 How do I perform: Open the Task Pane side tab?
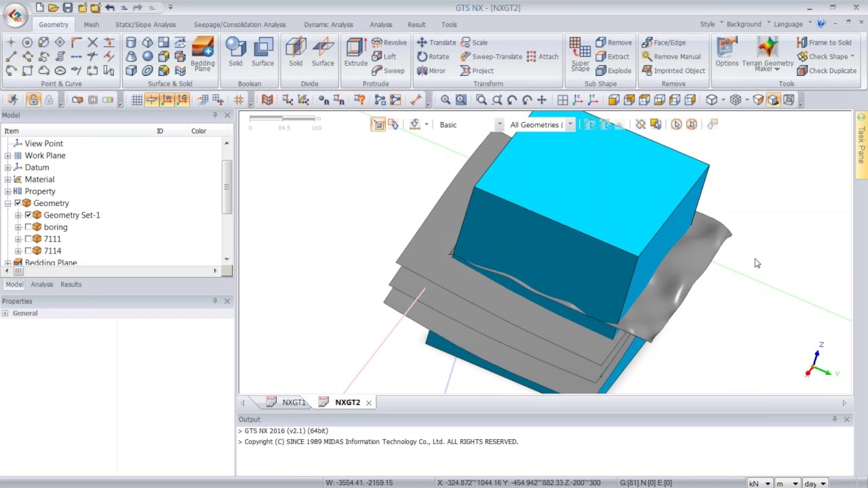[x=861, y=144]
